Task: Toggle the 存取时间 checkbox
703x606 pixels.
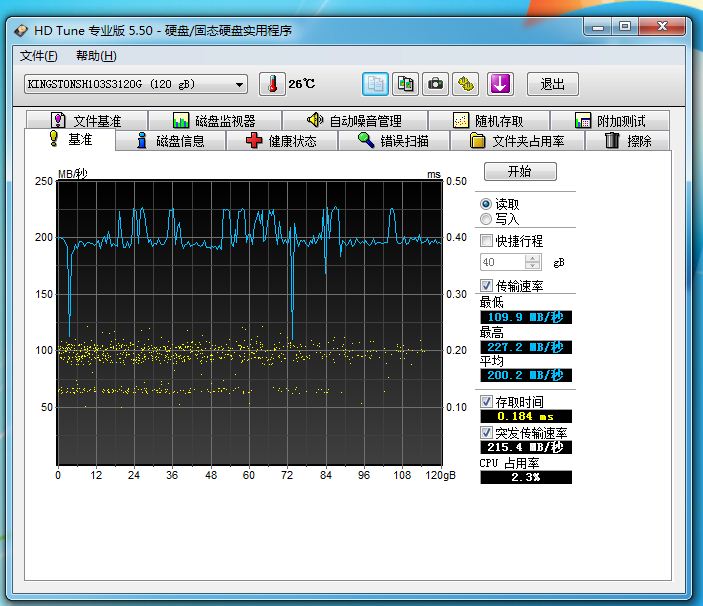Action: coord(486,401)
